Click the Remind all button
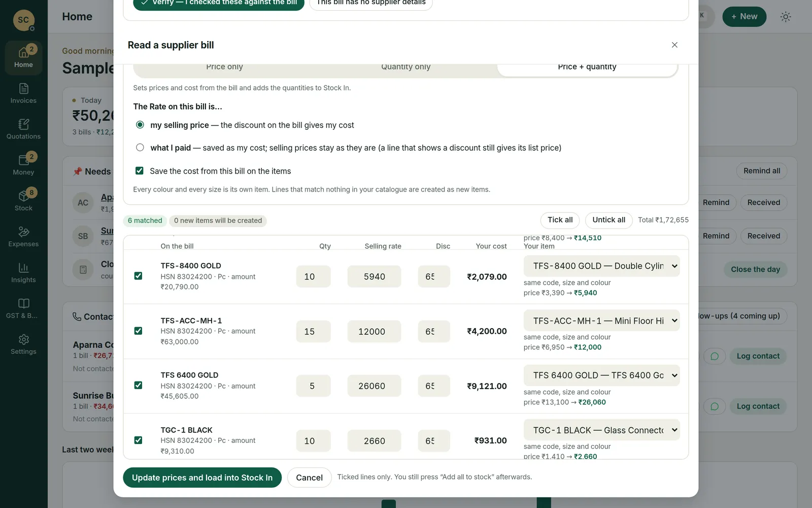Viewport: 812px width, 508px height. coord(762,171)
